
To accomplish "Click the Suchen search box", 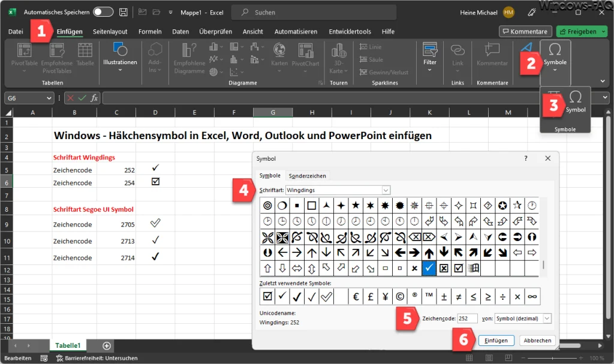I will (x=314, y=13).
